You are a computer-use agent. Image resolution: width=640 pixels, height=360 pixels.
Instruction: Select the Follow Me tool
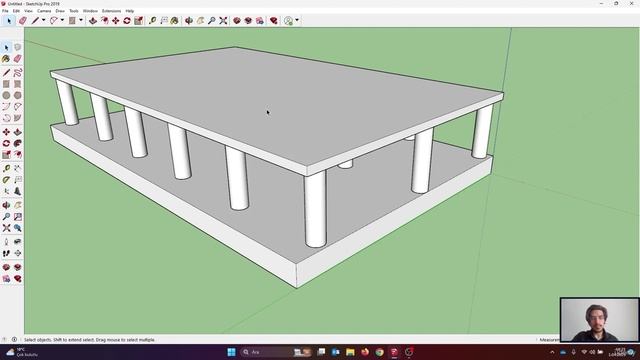(18, 144)
